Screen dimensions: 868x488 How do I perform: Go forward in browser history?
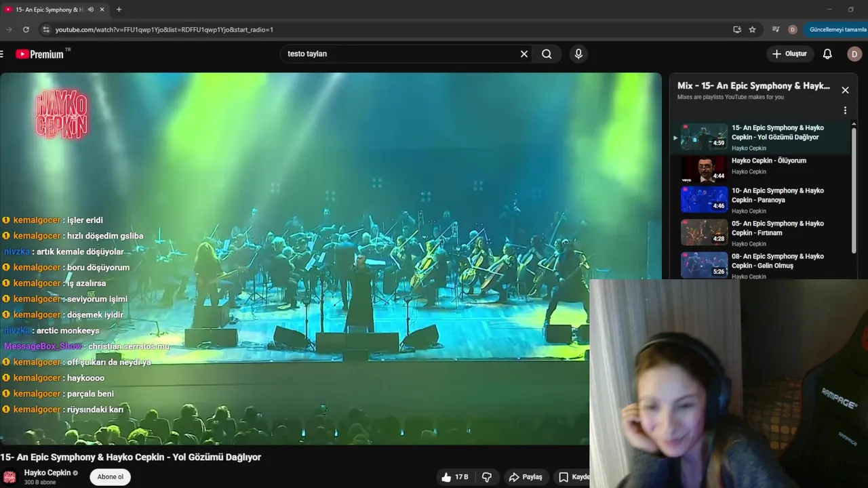(9, 29)
